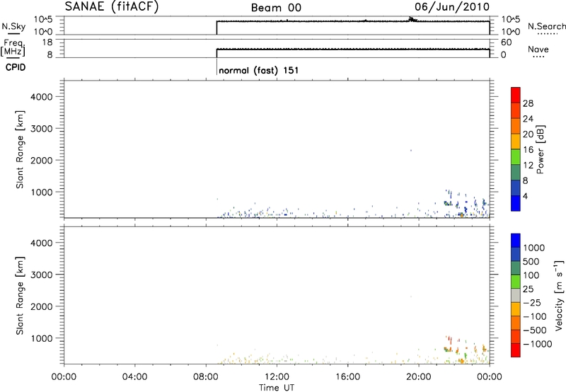The image size is (566, 392).
Task: Click velocity value 500 on the colorbar
Action: pyautogui.click(x=531, y=262)
